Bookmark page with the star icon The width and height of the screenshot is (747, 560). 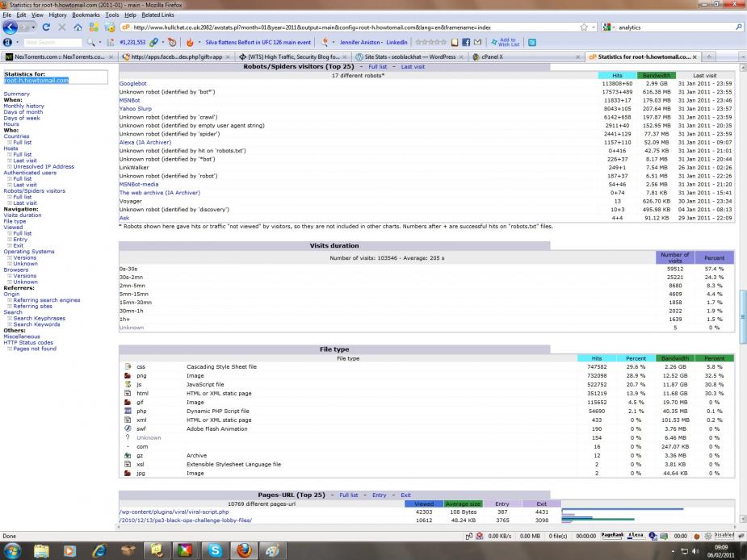(584, 27)
